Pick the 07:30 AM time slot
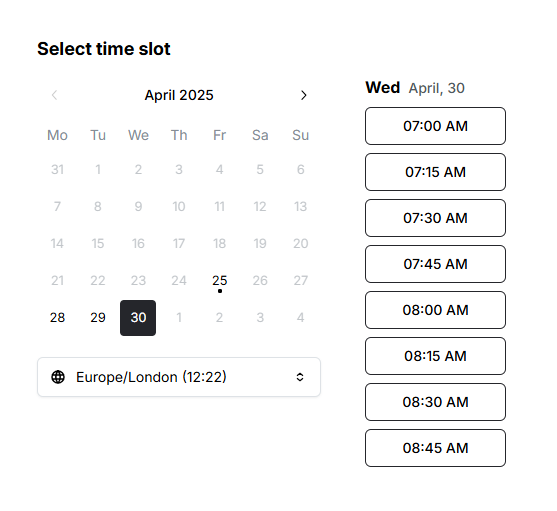This screenshot has width=557, height=511. pos(435,218)
